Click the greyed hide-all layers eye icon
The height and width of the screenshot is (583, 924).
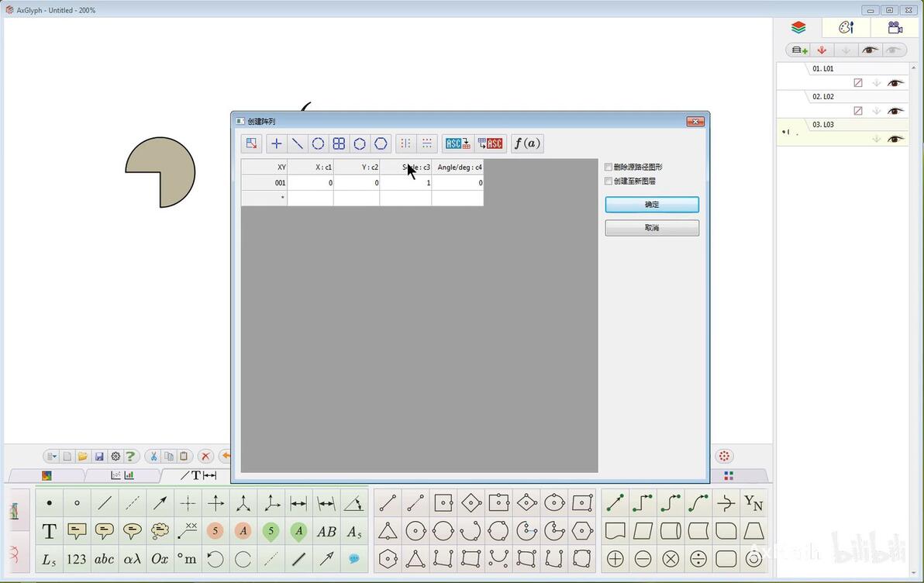click(893, 50)
